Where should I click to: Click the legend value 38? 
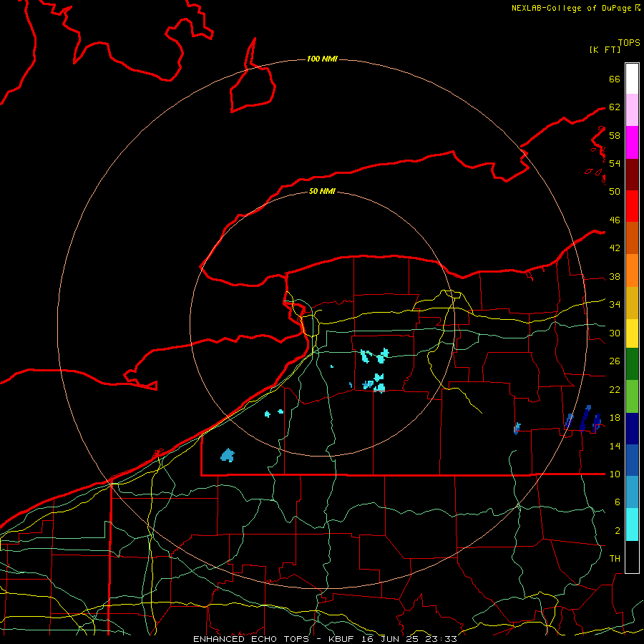point(615,276)
